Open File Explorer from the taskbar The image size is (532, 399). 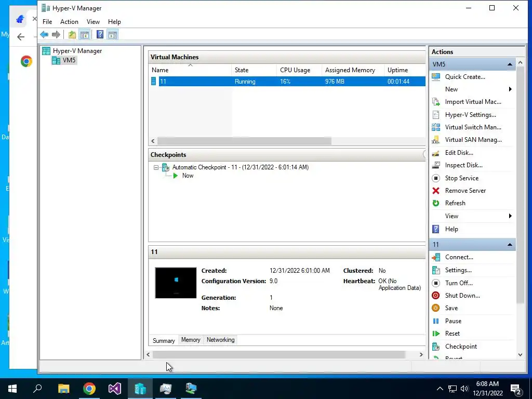(x=63, y=389)
